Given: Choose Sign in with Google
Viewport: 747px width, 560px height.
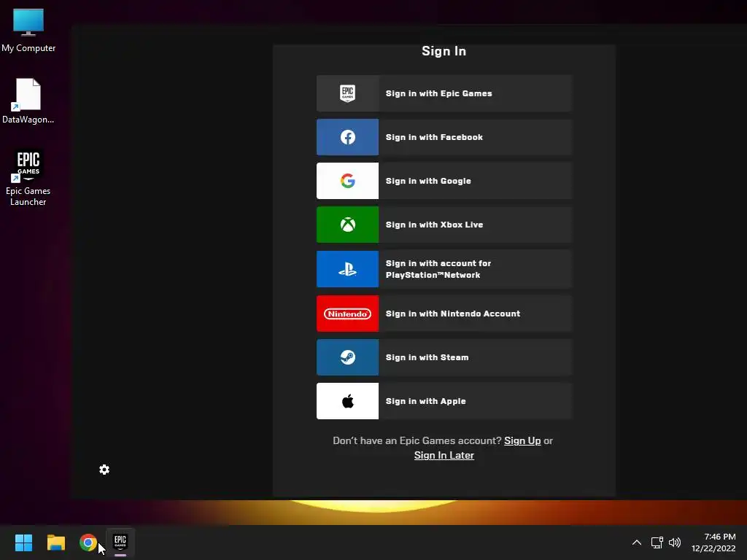Looking at the screenshot, I should pyautogui.click(x=444, y=181).
